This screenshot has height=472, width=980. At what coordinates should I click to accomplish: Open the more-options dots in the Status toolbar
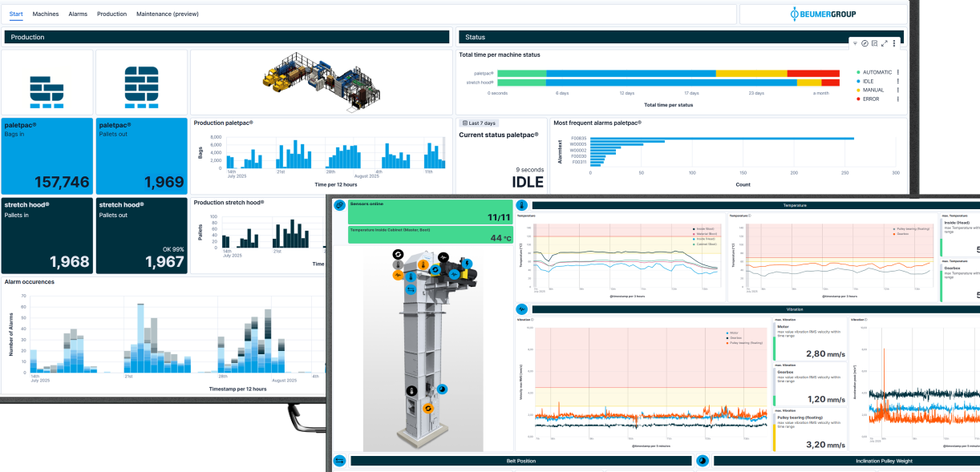[894, 43]
